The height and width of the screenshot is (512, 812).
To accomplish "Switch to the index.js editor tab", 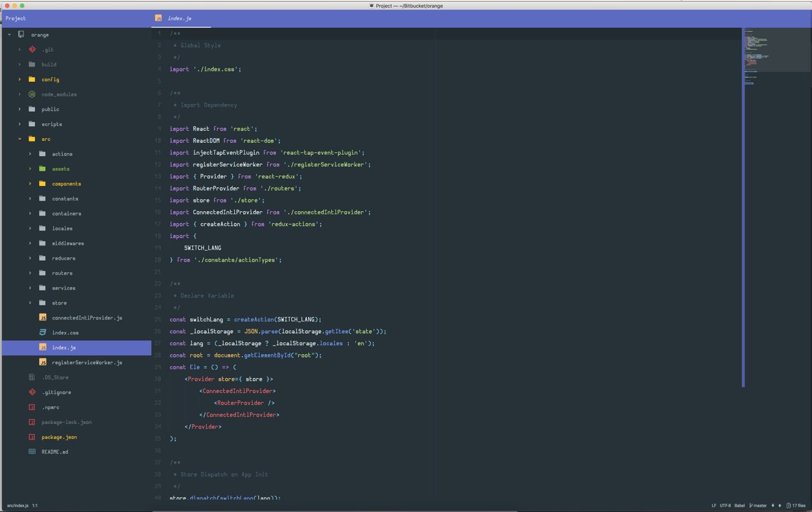I will [180, 18].
